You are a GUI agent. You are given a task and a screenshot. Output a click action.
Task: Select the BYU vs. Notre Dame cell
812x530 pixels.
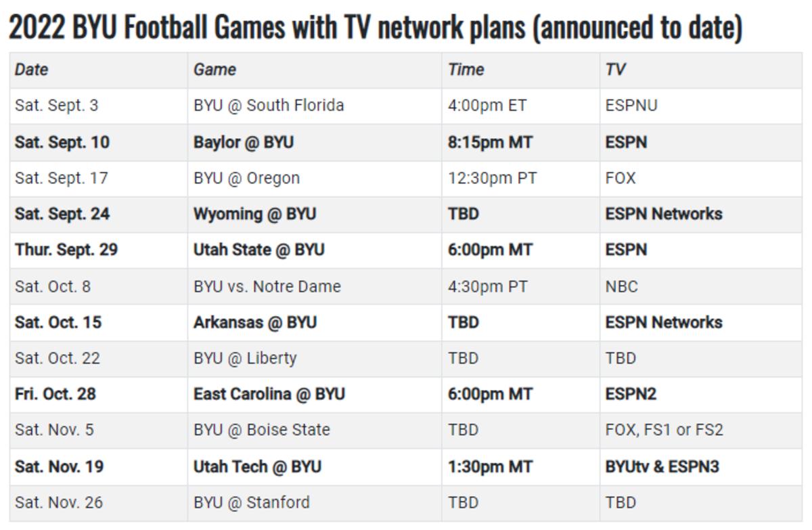coord(267,286)
